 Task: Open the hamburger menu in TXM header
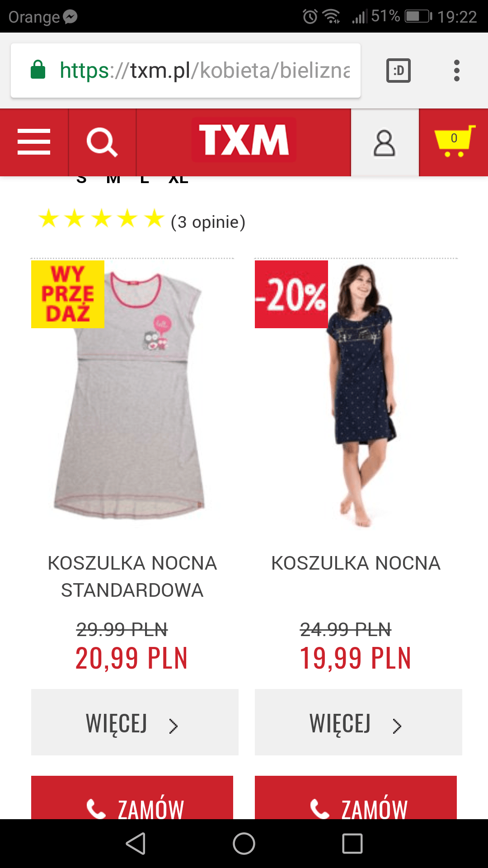[x=34, y=142]
